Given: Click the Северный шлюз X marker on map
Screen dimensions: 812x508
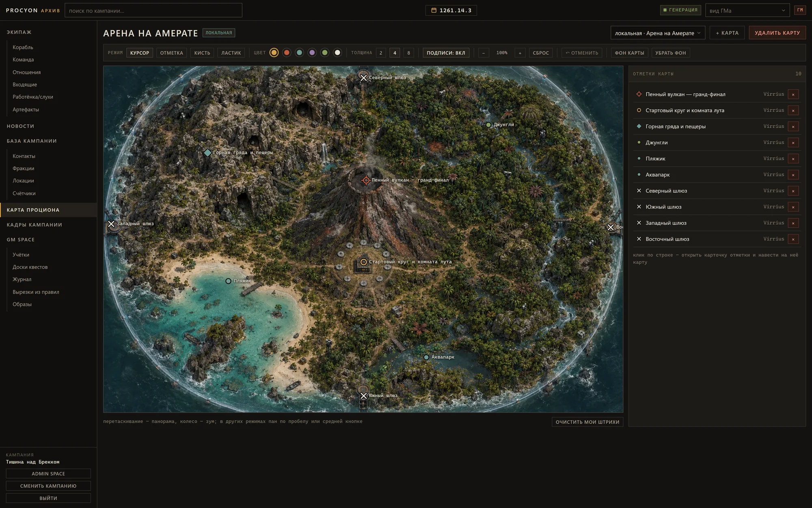Looking at the screenshot, I should pyautogui.click(x=363, y=78).
